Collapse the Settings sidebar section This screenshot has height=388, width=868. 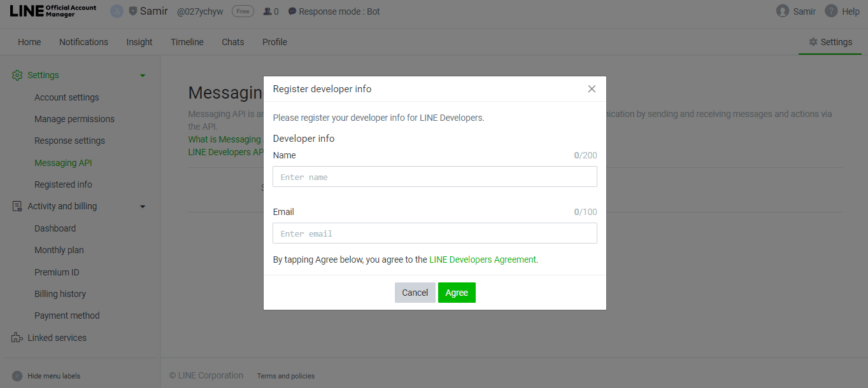pos(143,74)
